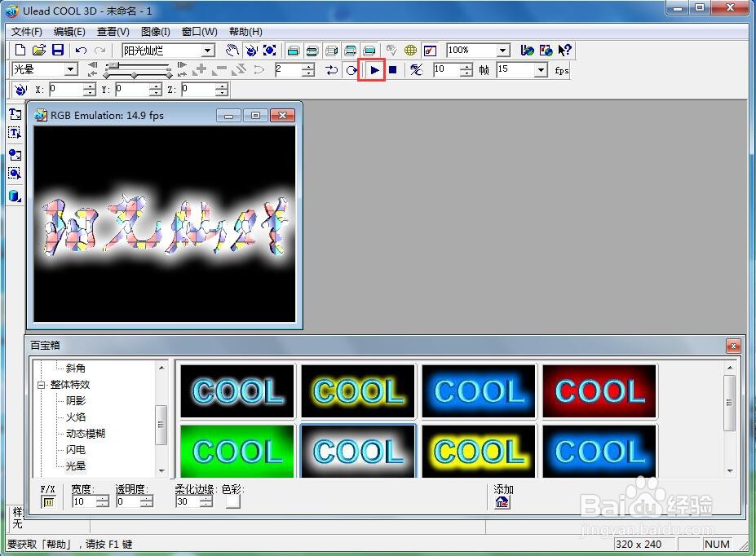Select the Rotate Object tool in main toolbar

coord(250,50)
